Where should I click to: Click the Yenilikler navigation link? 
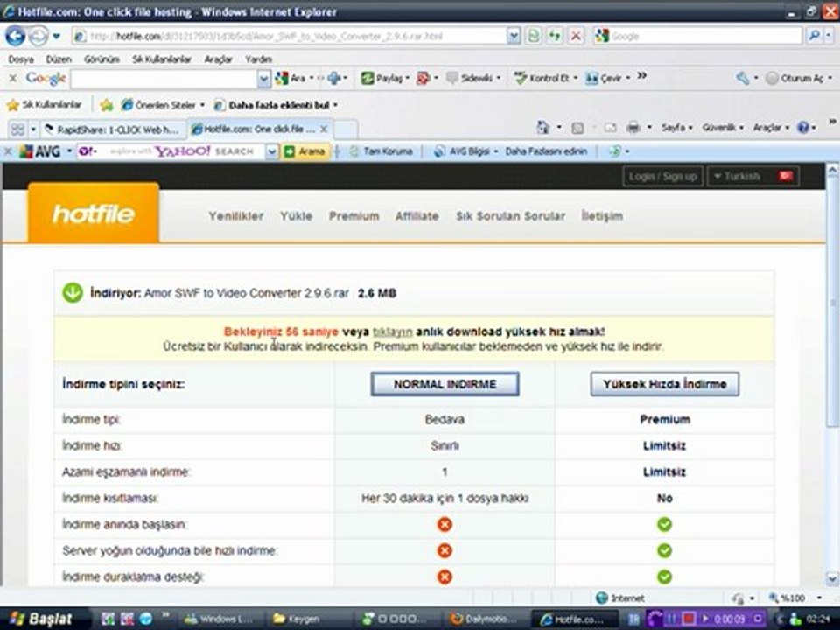coord(235,216)
